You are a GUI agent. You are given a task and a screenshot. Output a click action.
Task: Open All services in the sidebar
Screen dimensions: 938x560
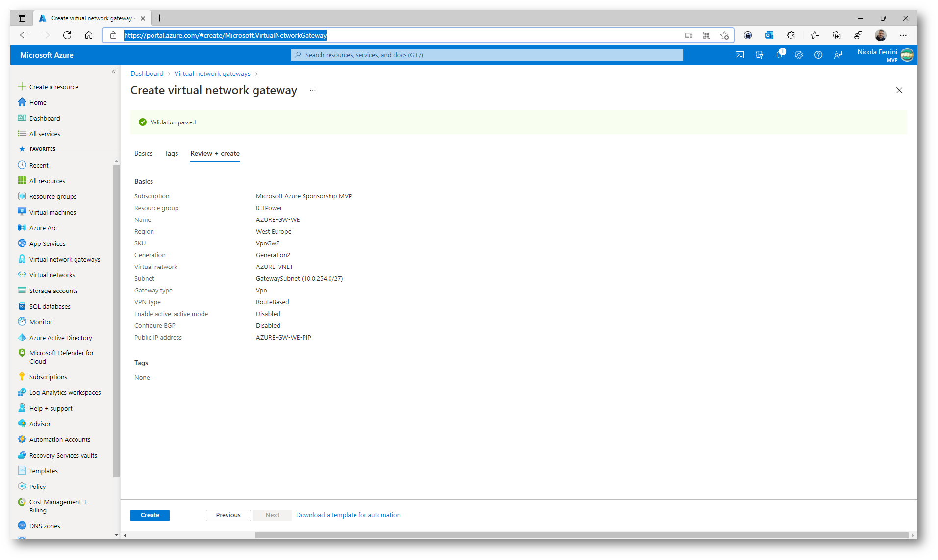(45, 134)
